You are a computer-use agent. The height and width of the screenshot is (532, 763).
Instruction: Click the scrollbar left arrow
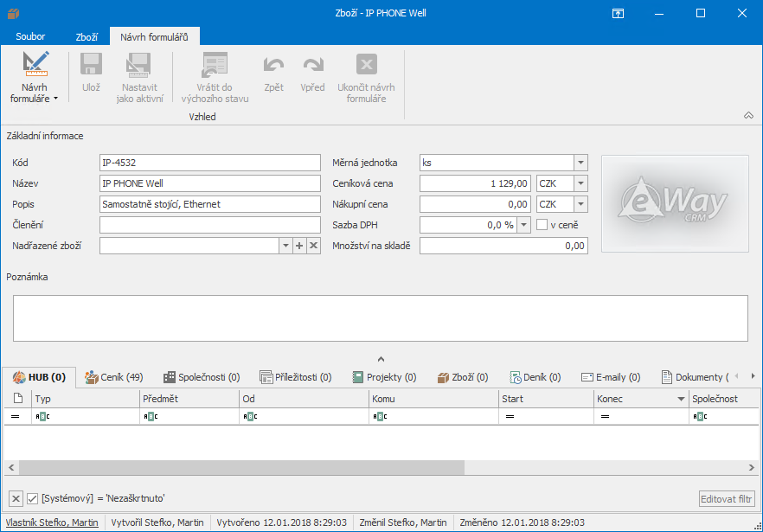click(11, 467)
